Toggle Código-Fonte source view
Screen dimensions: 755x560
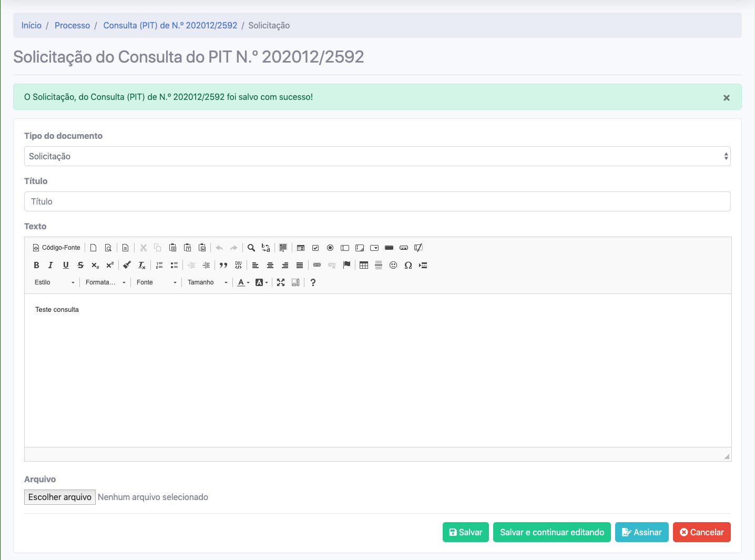click(57, 248)
